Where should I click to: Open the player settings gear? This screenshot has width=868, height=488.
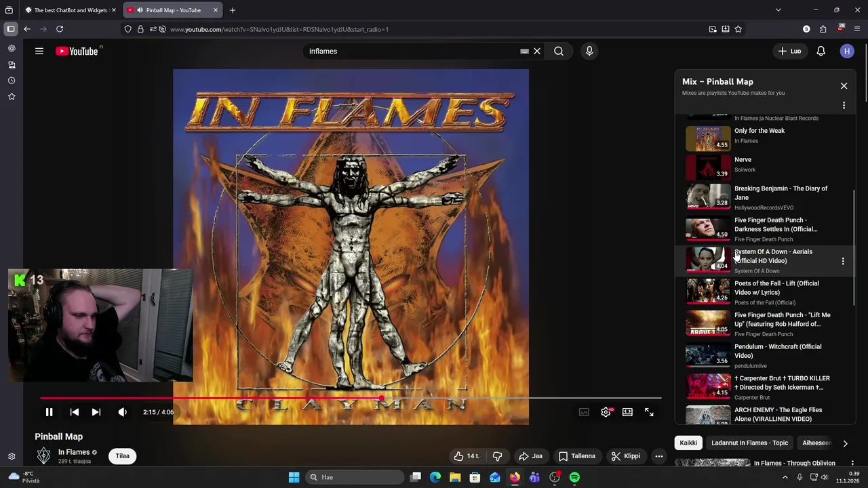point(606,412)
